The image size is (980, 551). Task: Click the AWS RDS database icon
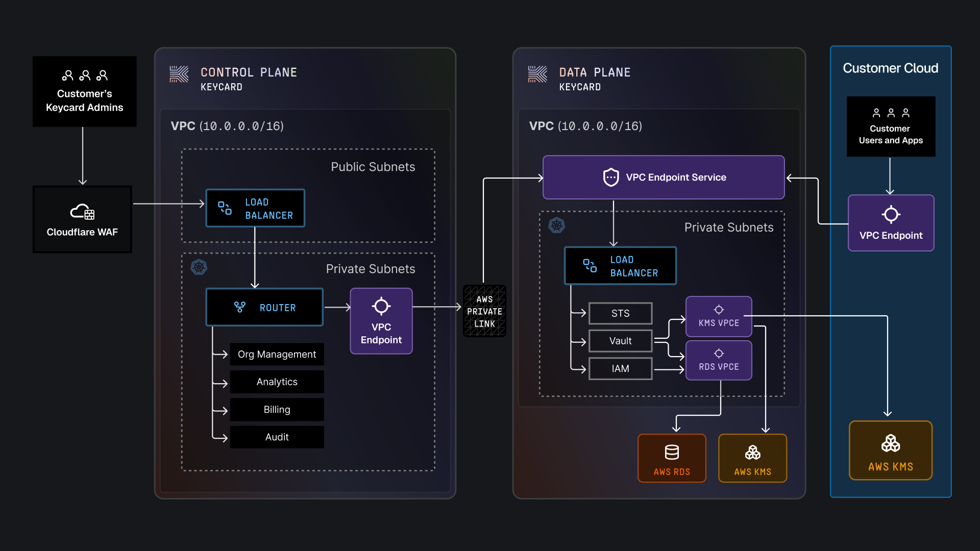tap(671, 452)
